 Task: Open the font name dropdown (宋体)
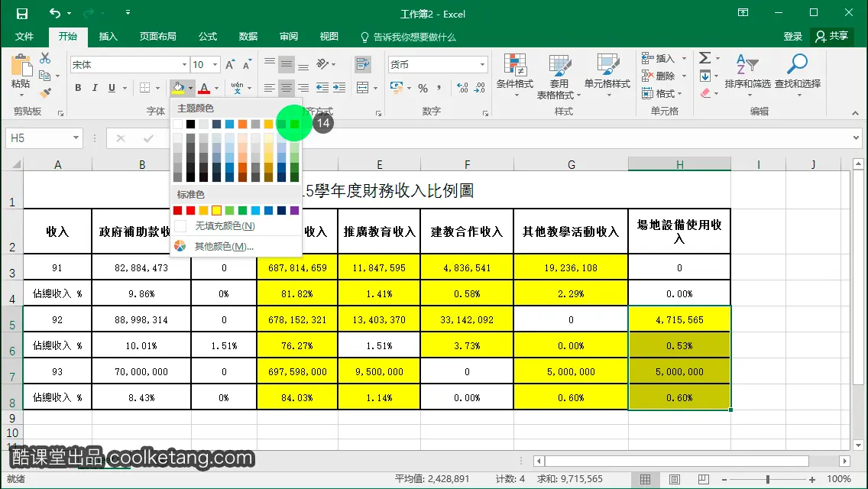tap(184, 65)
